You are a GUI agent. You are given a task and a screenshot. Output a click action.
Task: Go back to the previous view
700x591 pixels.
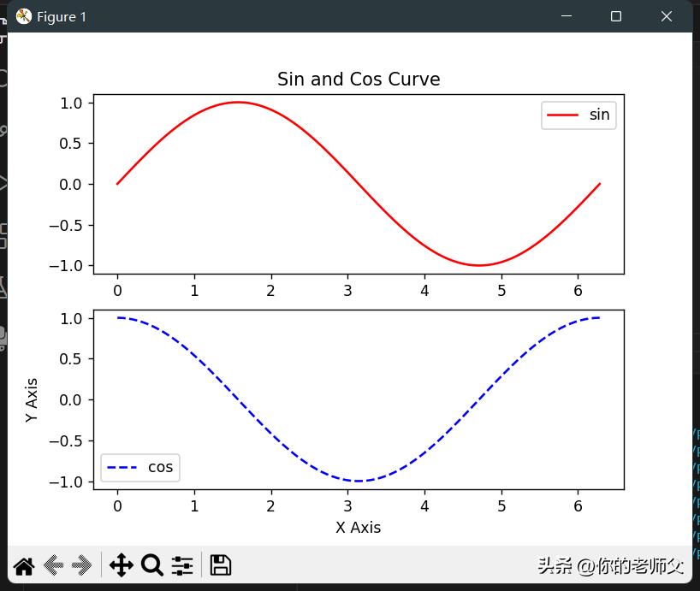[53, 564]
